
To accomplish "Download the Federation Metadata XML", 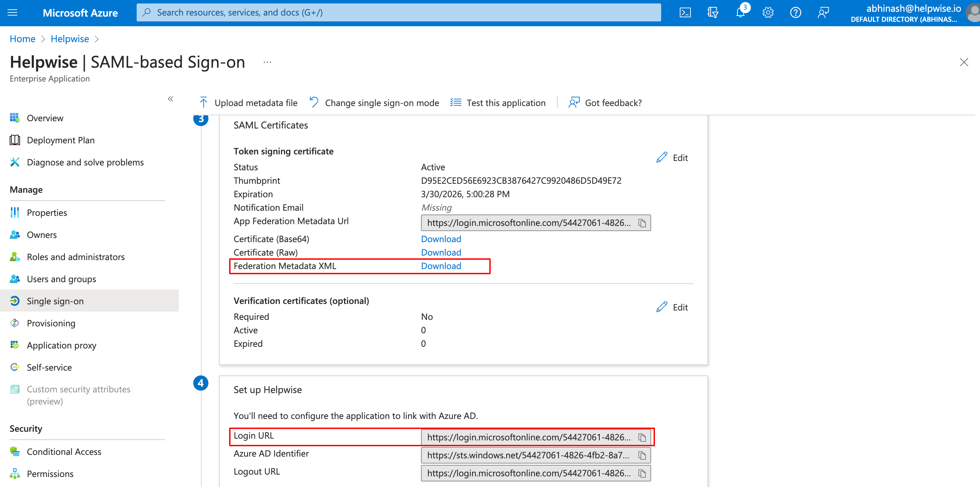I will pyautogui.click(x=441, y=266).
